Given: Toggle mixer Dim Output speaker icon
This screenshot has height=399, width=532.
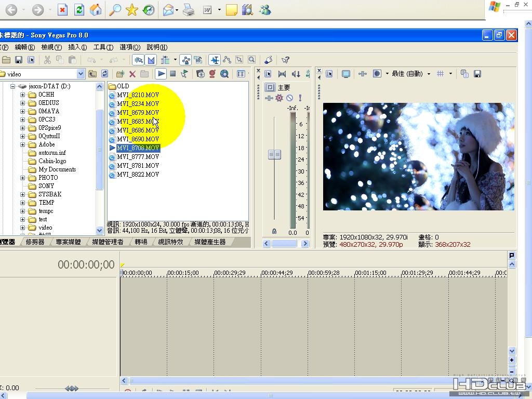Looking at the screenshot, I should (x=296, y=74).
